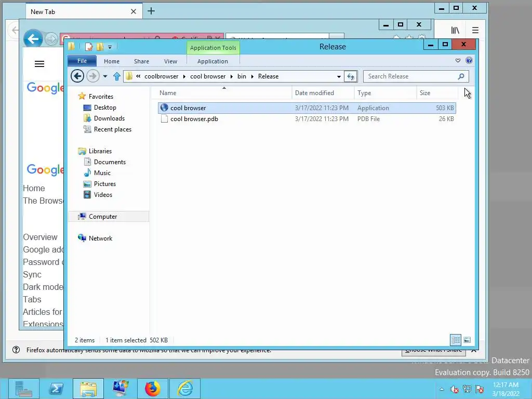Click the Explorer forward arrow button

(x=92, y=76)
